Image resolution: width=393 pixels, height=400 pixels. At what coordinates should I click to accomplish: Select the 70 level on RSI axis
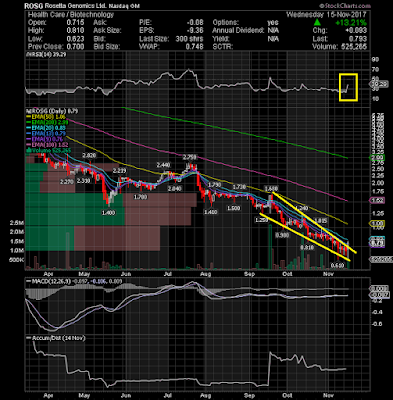click(375, 70)
